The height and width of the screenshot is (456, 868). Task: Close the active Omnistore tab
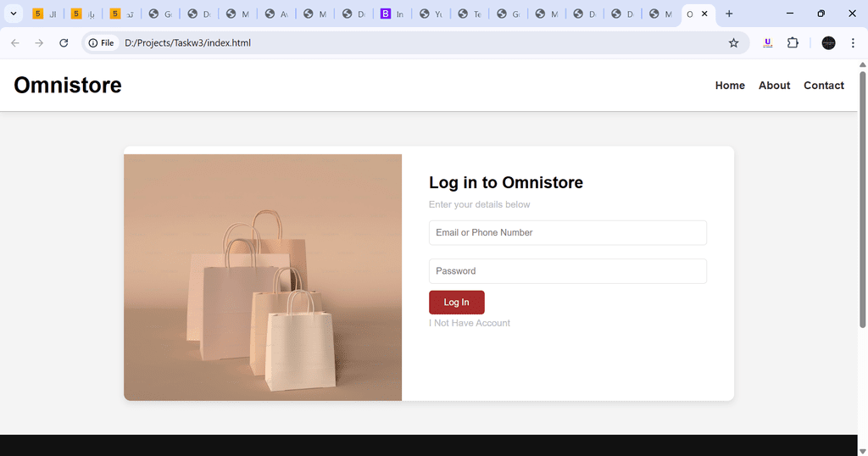tap(704, 14)
